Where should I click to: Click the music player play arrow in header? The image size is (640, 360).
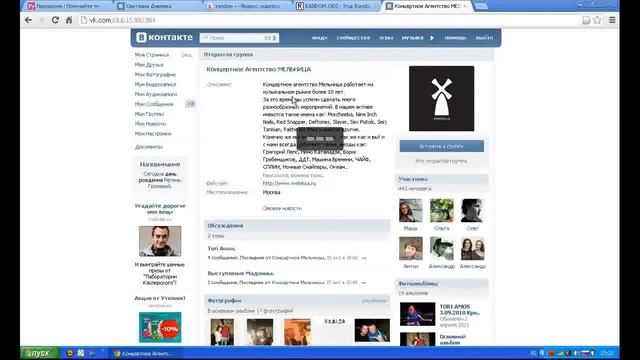(x=432, y=38)
